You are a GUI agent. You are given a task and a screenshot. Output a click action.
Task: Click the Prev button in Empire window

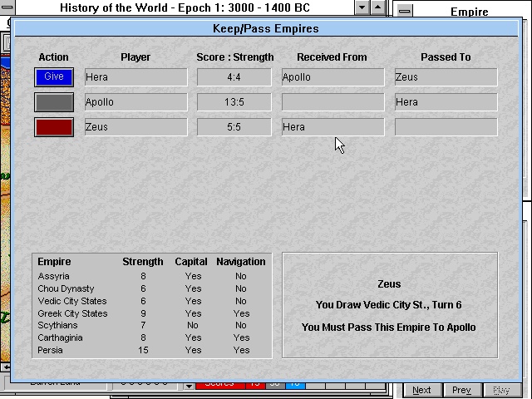pyautogui.click(x=461, y=390)
